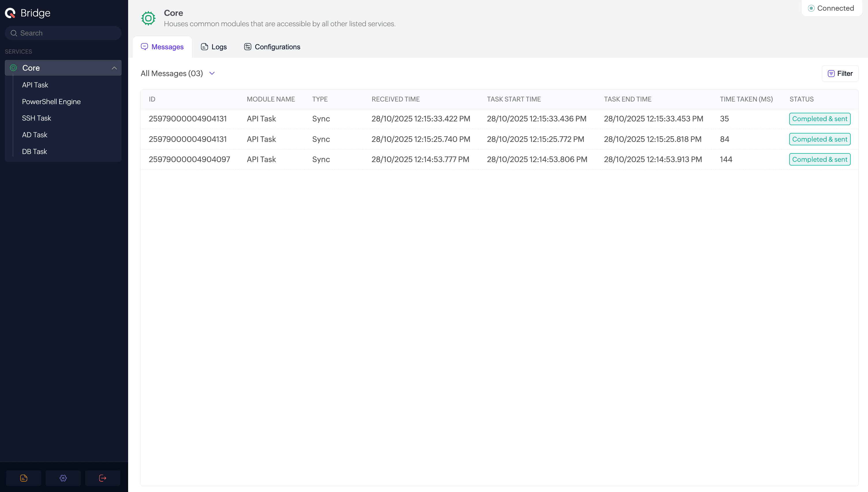
Task: Click the sidebar Search field
Action: coord(68,33)
